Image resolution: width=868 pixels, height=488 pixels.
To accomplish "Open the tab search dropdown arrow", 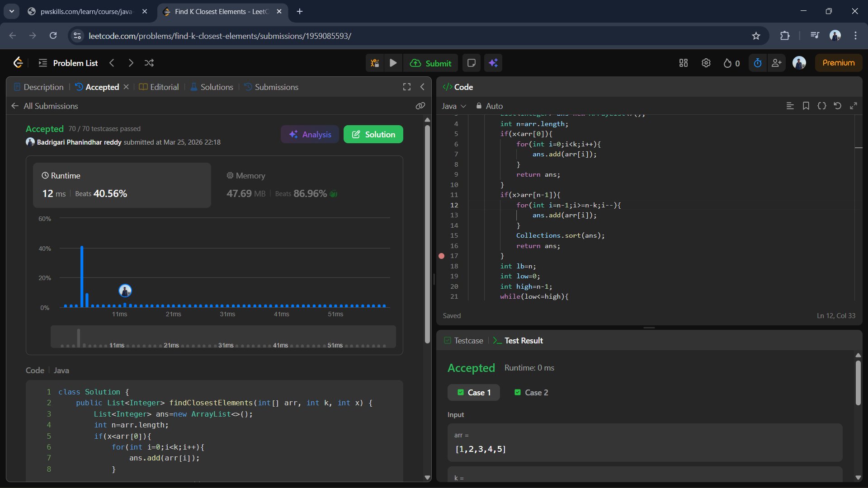I will (11, 11).
